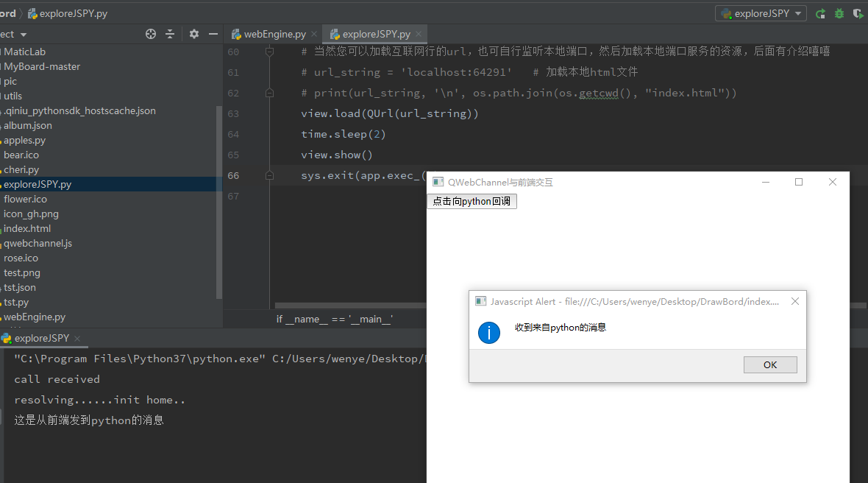Click 'resolving......init home..' console line
Viewport: 868px width, 483px height.
click(99, 400)
